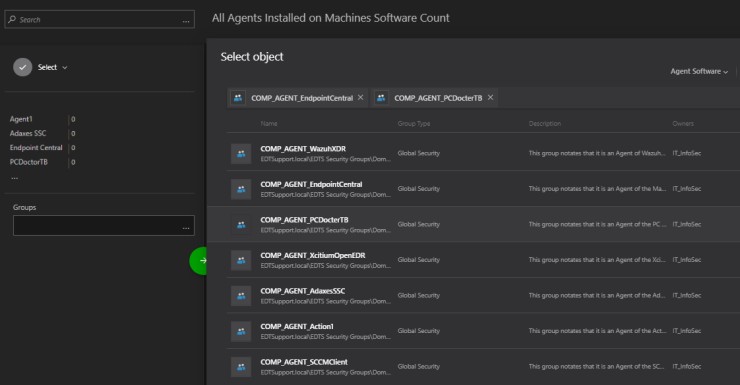This screenshot has height=385, width=740.
Task: Click the search magnifier icon
Action: 12,19
